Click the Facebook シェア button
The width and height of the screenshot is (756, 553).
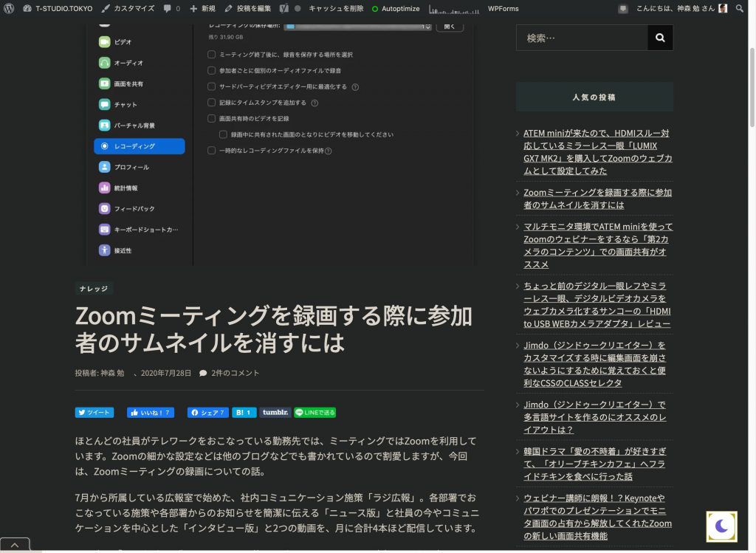207,412
